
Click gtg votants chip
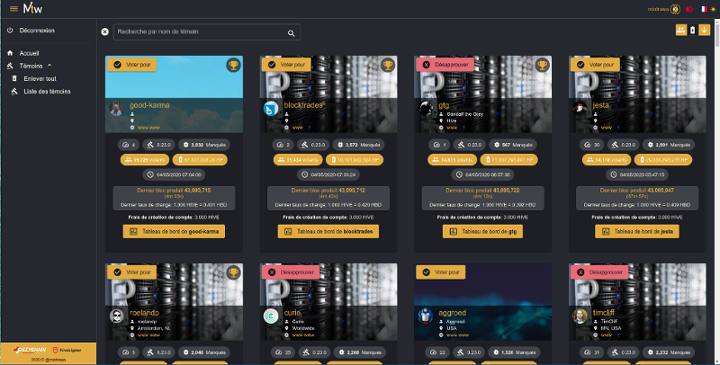[x=453, y=160]
